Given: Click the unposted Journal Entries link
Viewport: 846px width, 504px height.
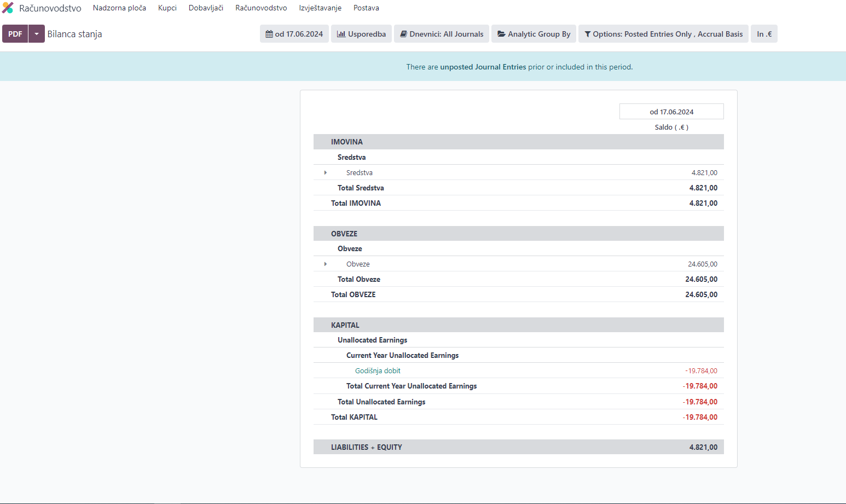Looking at the screenshot, I should pos(483,67).
